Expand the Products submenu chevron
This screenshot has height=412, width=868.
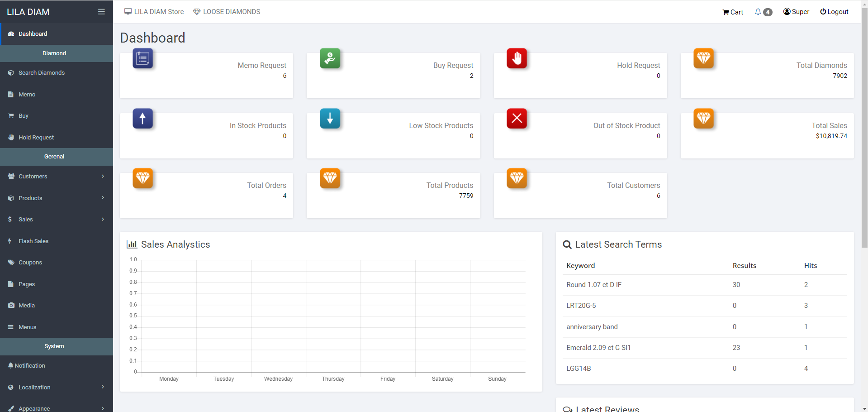point(103,198)
